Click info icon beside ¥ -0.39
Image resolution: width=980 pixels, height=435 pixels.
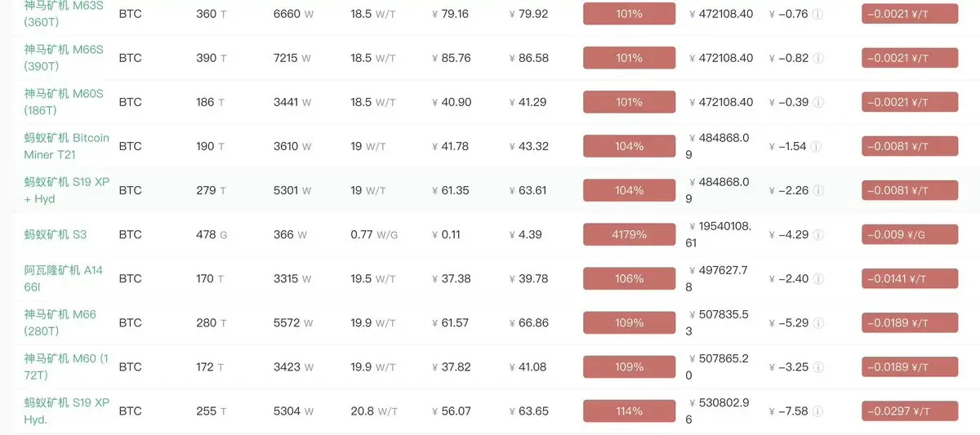pyautogui.click(x=818, y=102)
